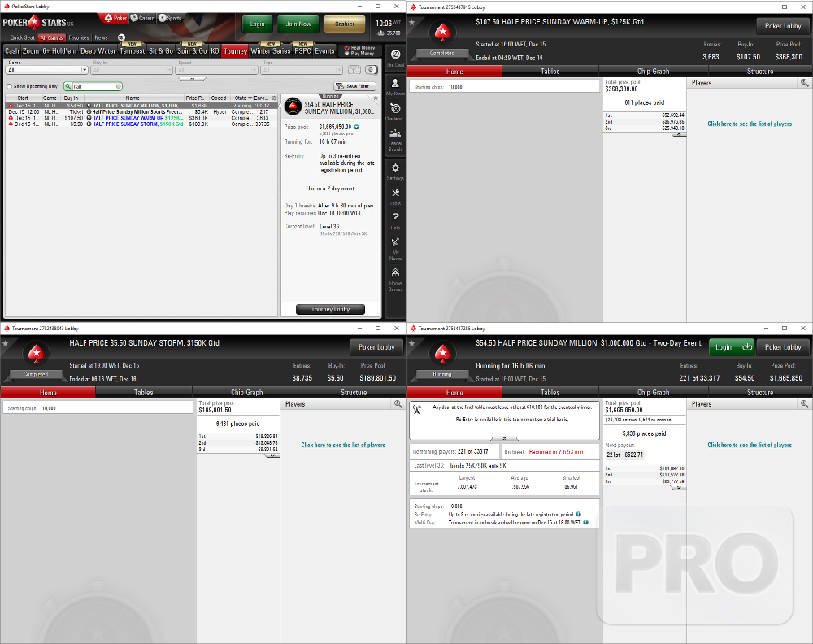The height and width of the screenshot is (644, 813).
Task: Click the table view toggle icon by filters
Action: coord(372,69)
